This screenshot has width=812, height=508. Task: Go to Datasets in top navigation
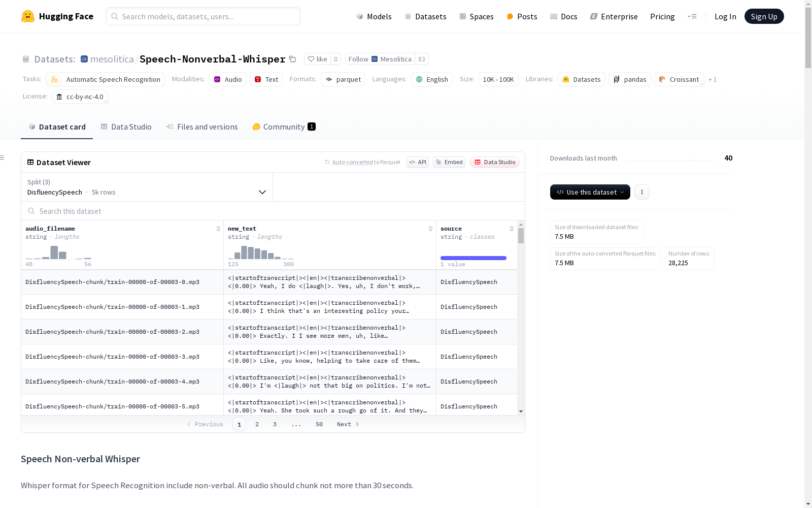(x=425, y=16)
